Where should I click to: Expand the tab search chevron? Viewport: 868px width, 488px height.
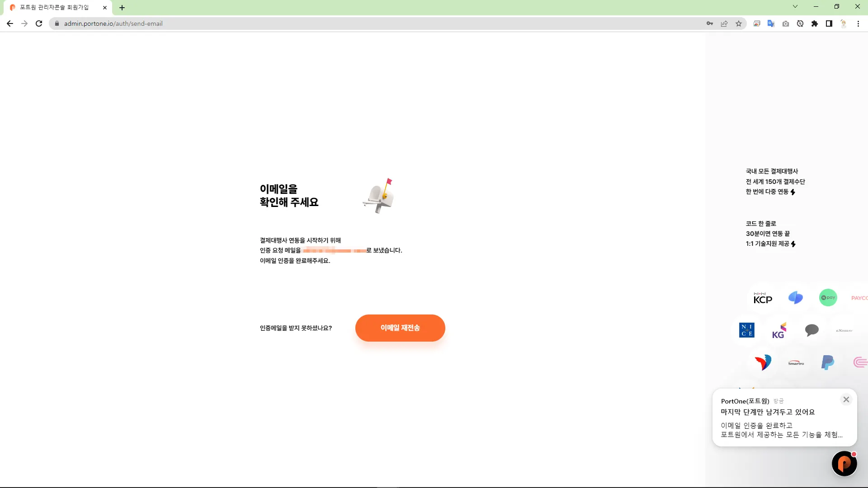coord(795,7)
